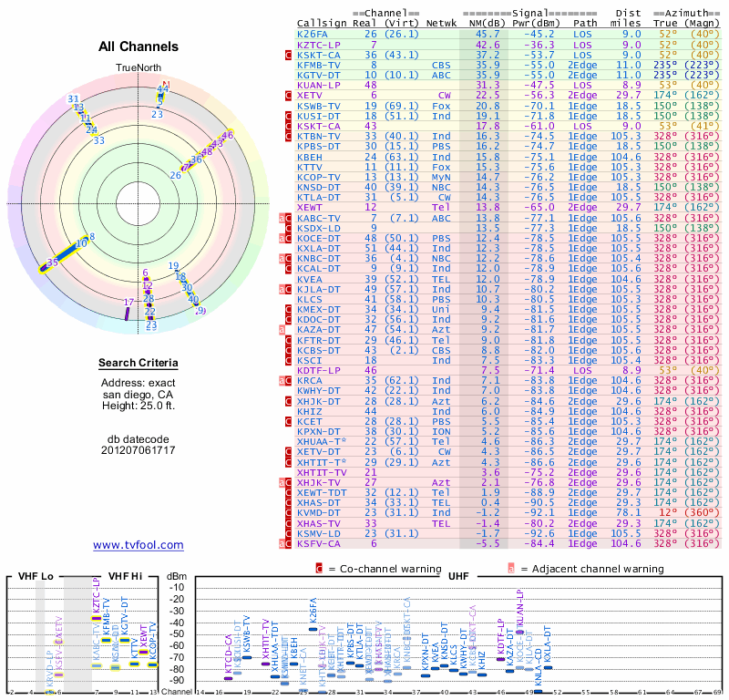Click the 'TrueNorth' label above the radar
Screen dimensions: 729x700
click(139, 68)
